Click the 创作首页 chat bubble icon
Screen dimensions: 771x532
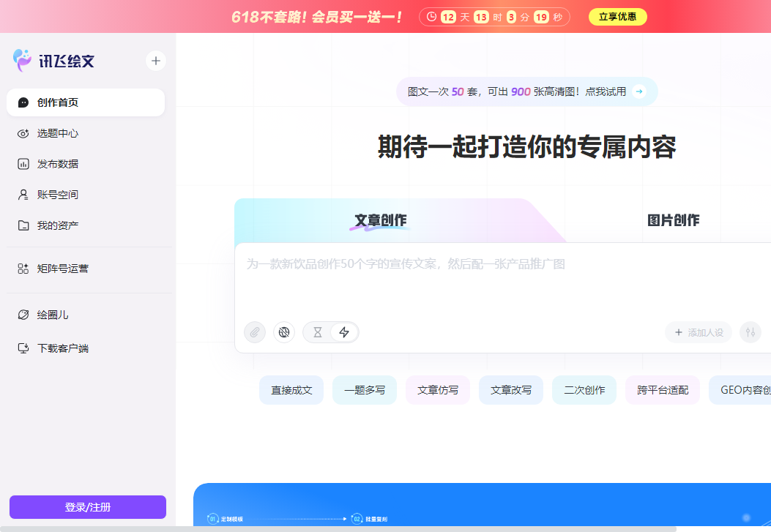[23, 102]
